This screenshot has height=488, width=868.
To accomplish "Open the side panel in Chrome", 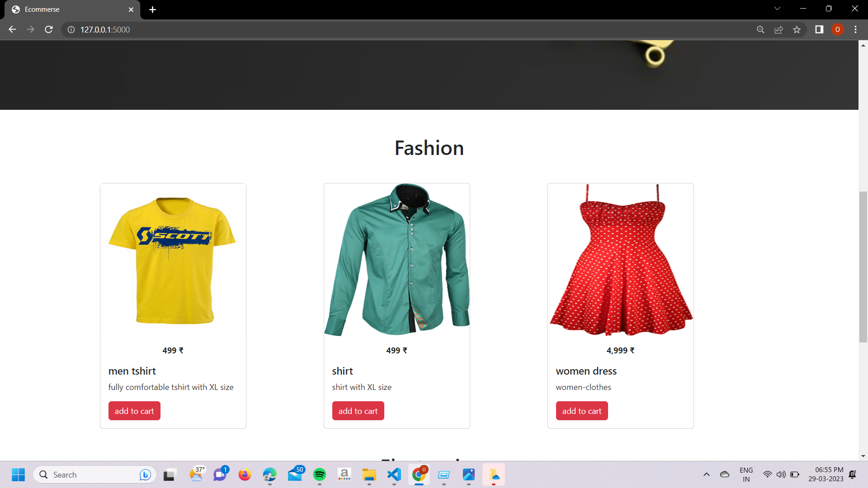I will [819, 29].
